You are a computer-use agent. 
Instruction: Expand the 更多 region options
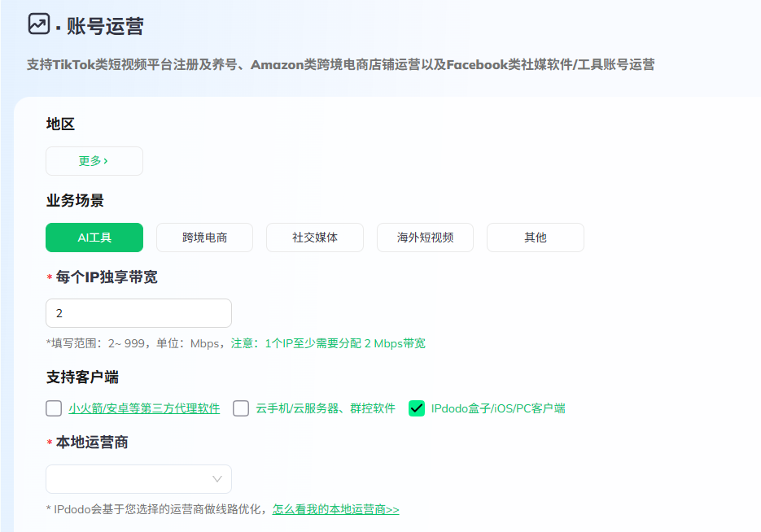click(x=94, y=161)
